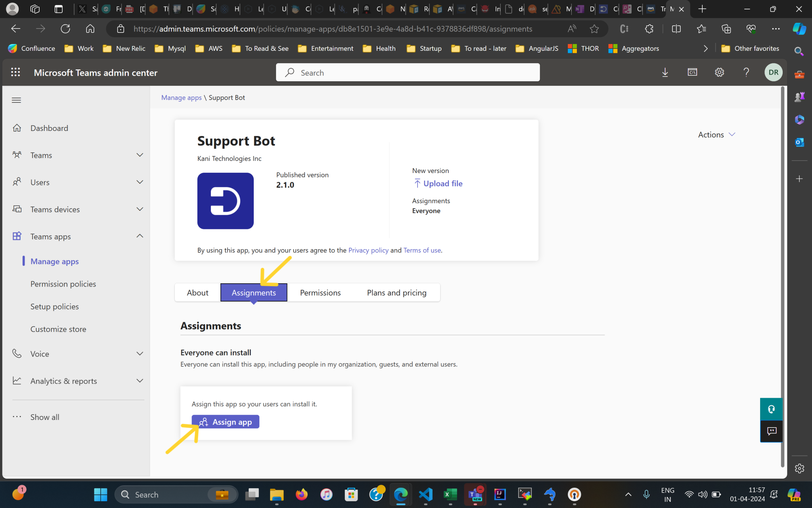
Task: Collapse the sidebar with the hamburger icon
Action: click(x=16, y=100)
